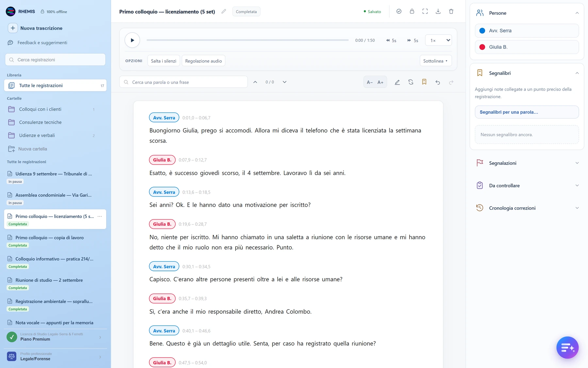Decrease text size with A− button

click(370, 82)
